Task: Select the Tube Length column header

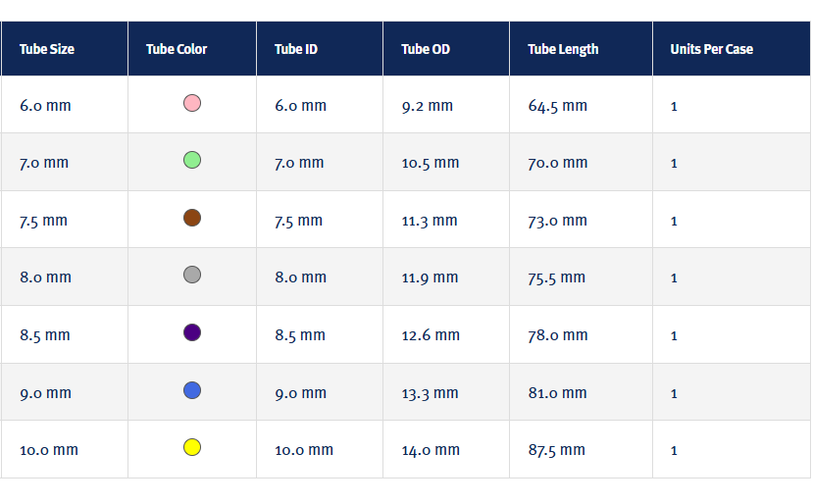Action: (x=563, y=49)
